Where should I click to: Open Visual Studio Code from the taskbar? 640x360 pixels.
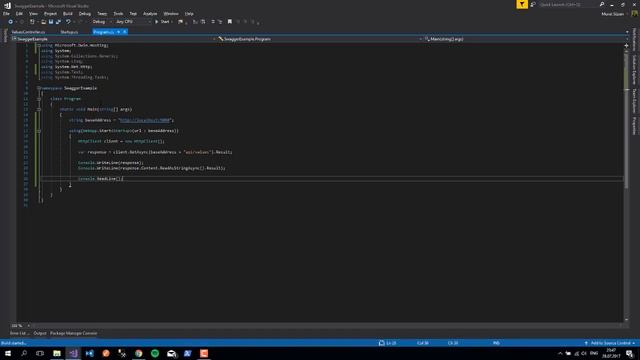89,353
